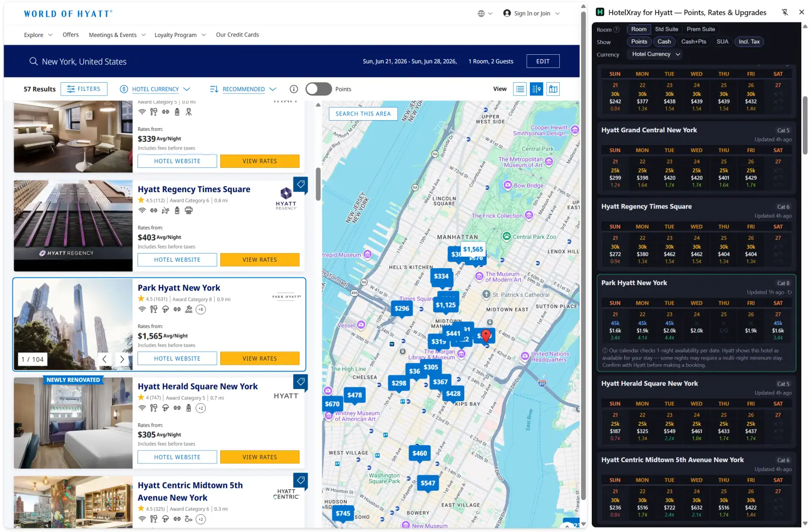Click VIEW RATES for Hyatt Herald Square
The height and width of the screenshot is (532, 812).
260,457
